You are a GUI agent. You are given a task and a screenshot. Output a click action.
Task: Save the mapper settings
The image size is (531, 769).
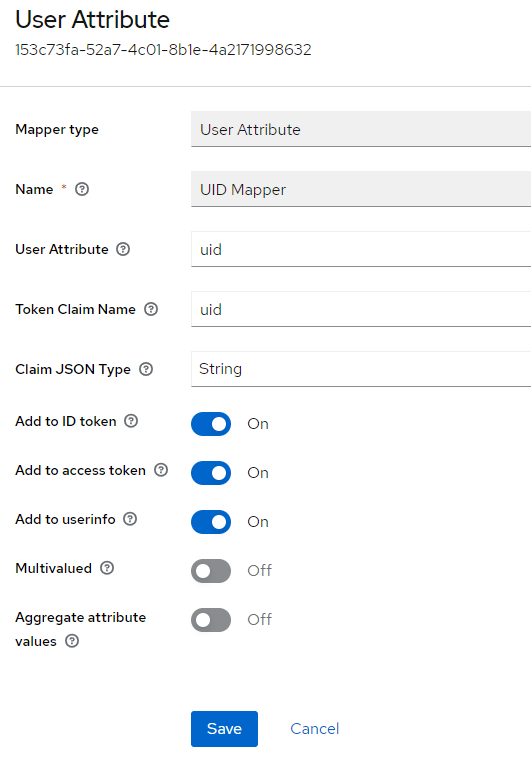click(x=224, y=729)
